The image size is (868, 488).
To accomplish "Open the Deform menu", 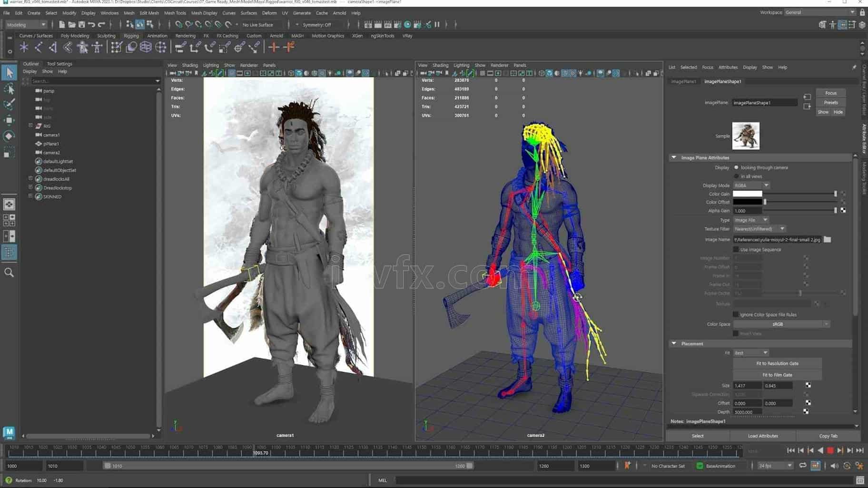I will pos(269,13).
